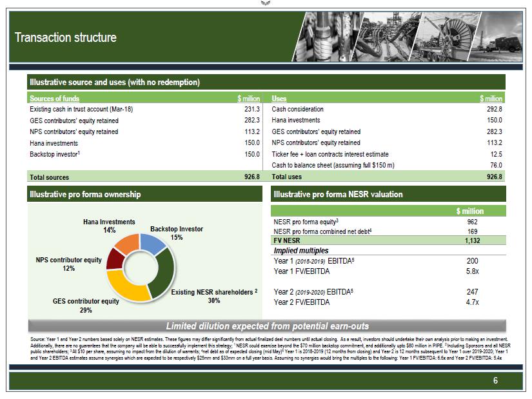This screenshot has height=399, width=532.
Task: Select 'Ticker fee + loan contracts interest estimate'
Action: tap(330, 154)
